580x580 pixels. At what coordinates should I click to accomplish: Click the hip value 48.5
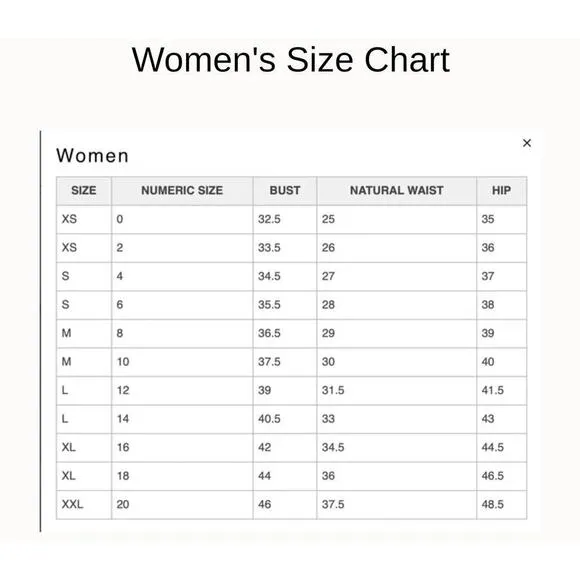[493, 505]
